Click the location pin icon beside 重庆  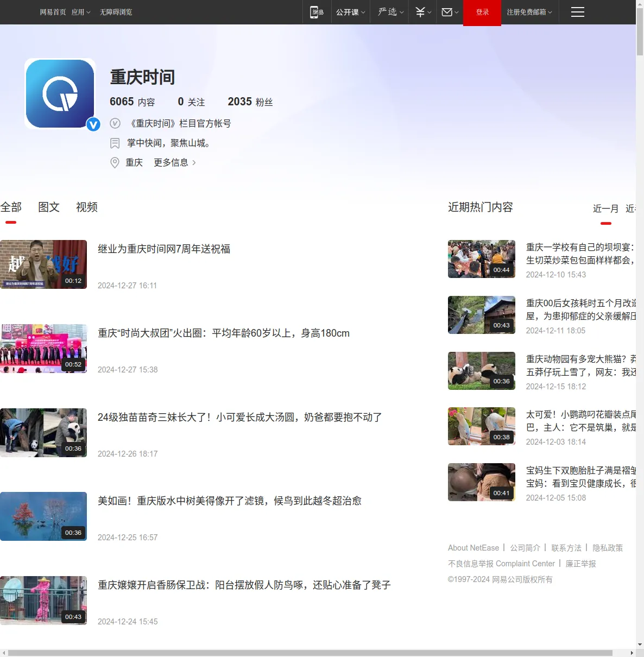(115, 162)
